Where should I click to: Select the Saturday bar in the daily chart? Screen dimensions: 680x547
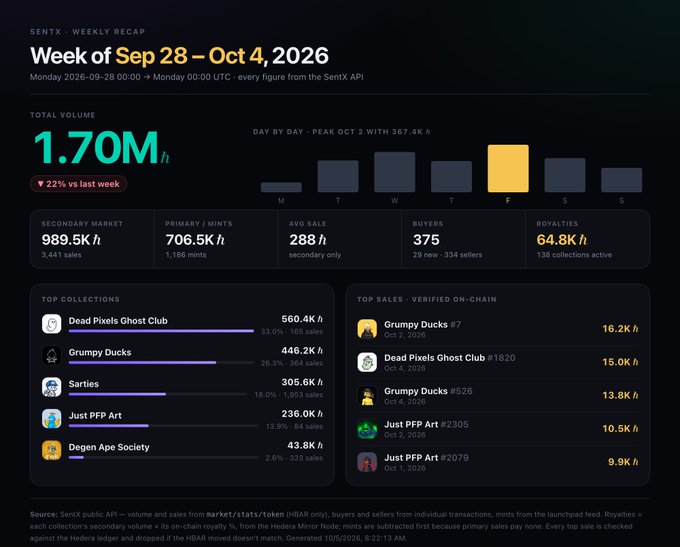(x=565, y=175)
